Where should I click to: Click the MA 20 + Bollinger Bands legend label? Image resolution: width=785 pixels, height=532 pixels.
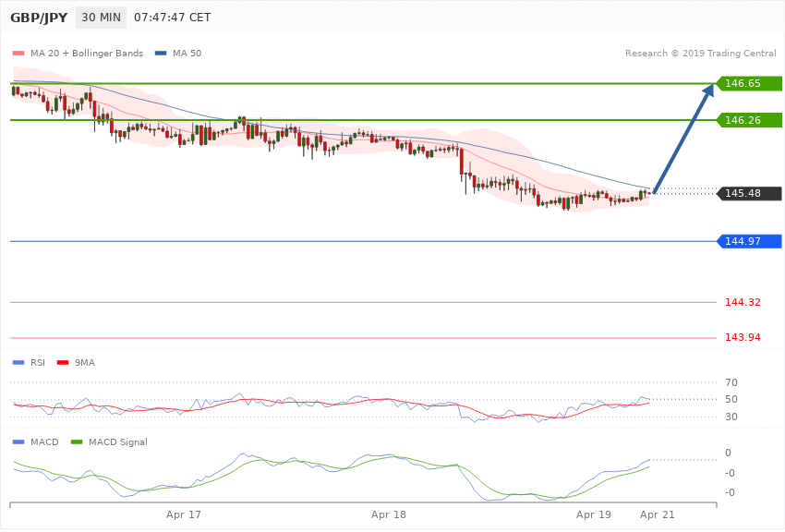(x=87, y=54)
